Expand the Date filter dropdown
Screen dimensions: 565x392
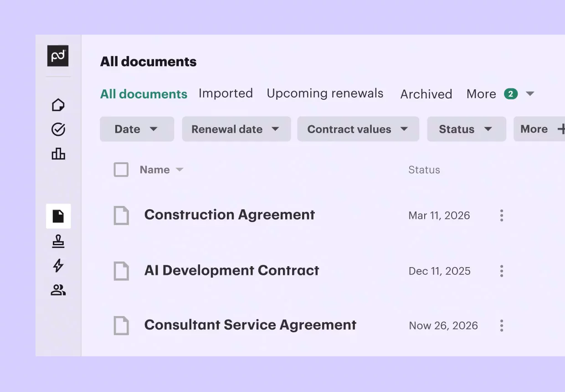point(137,129)
